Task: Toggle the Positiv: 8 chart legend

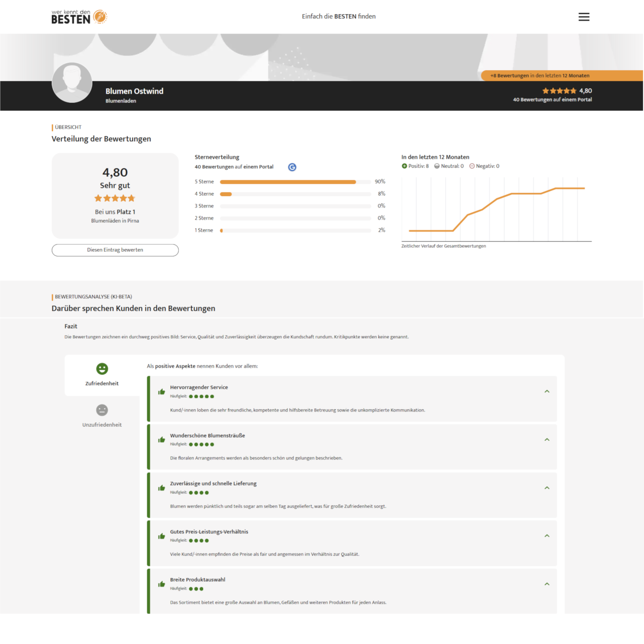Action: click(x=415, y=166)
